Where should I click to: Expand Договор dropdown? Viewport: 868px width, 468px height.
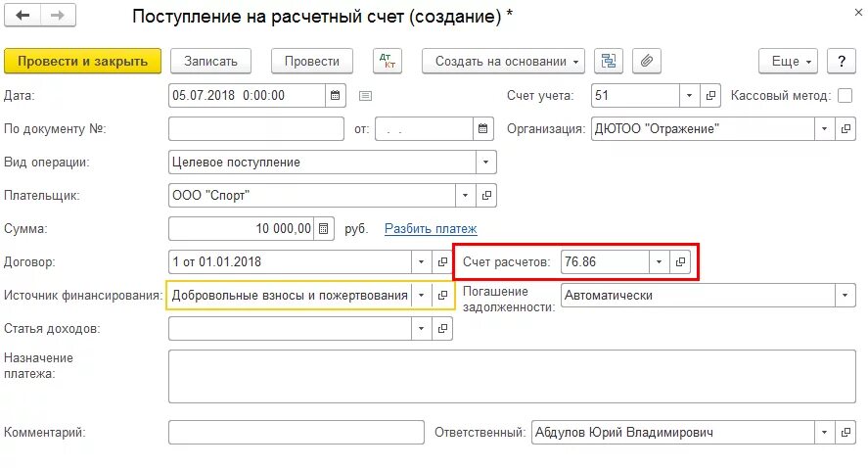(421, 261)
